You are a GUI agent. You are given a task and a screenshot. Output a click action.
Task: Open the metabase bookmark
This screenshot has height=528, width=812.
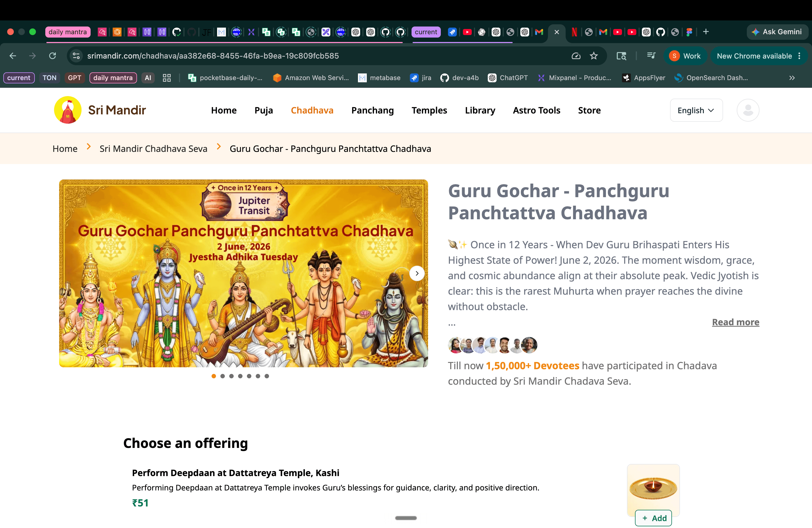[x=379, y=78]
